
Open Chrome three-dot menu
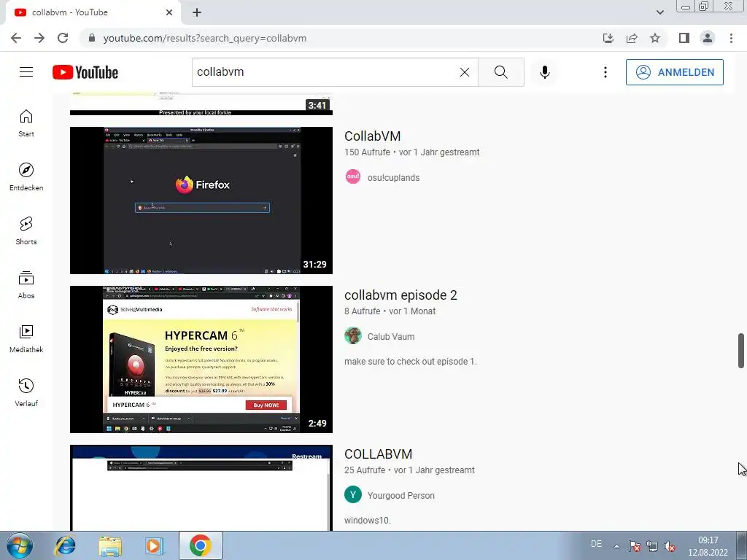(x=731, y=38)
